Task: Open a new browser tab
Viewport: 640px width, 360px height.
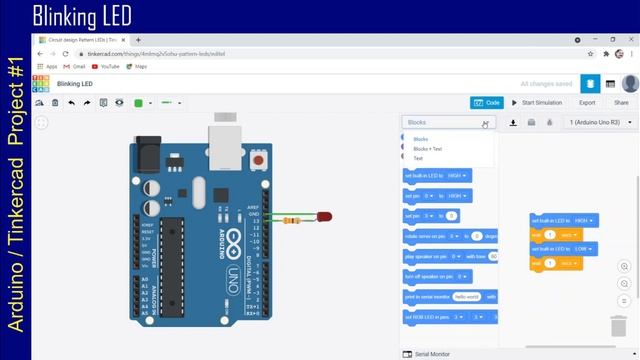Action: point(138,40)
